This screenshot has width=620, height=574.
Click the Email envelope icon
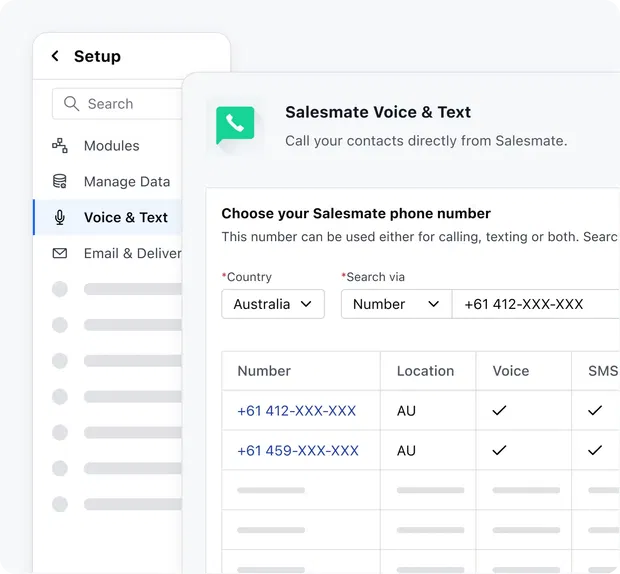click(x=60, y=253)
